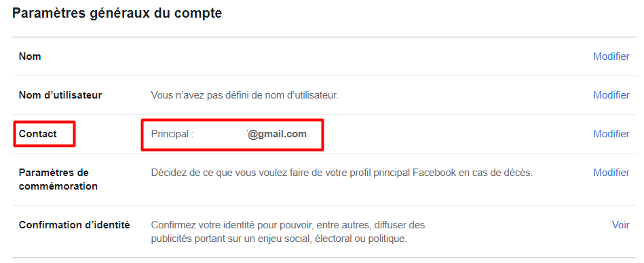This screenshot has height=263, width=644.
Task: Click the 'Principal :' label in Contact row
Action: tap(172, 134)
